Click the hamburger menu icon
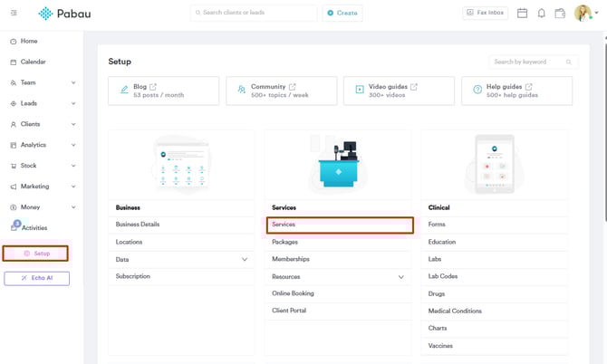This screenshot has height=364, width=607. tap(14, 13)
